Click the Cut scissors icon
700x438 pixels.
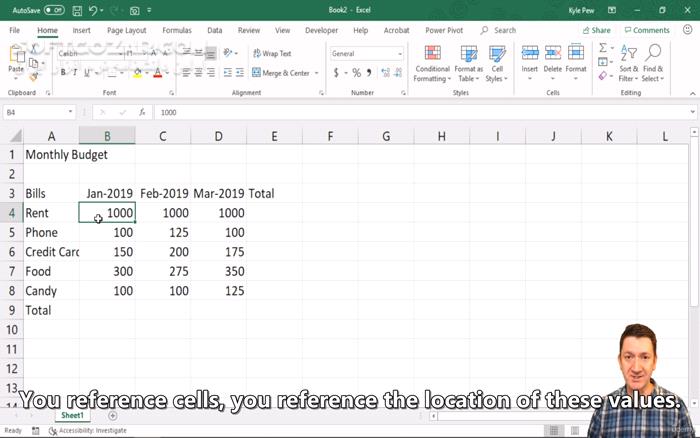pos(34,48)
